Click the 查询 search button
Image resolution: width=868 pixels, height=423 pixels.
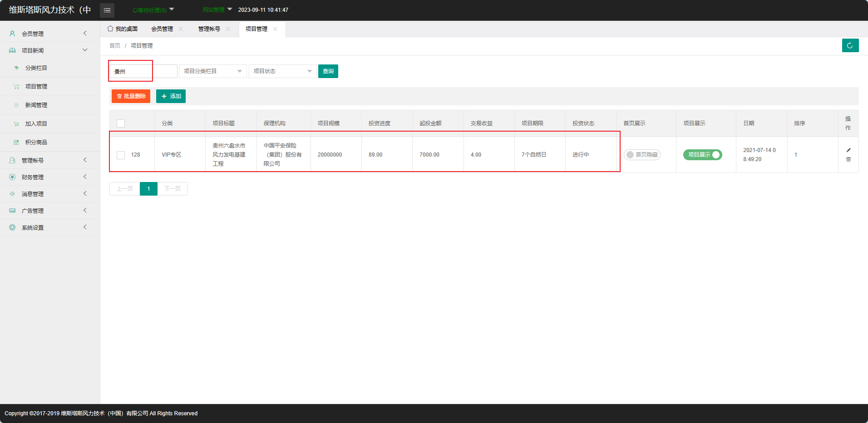pyautogui.click(x=328, y=71)
